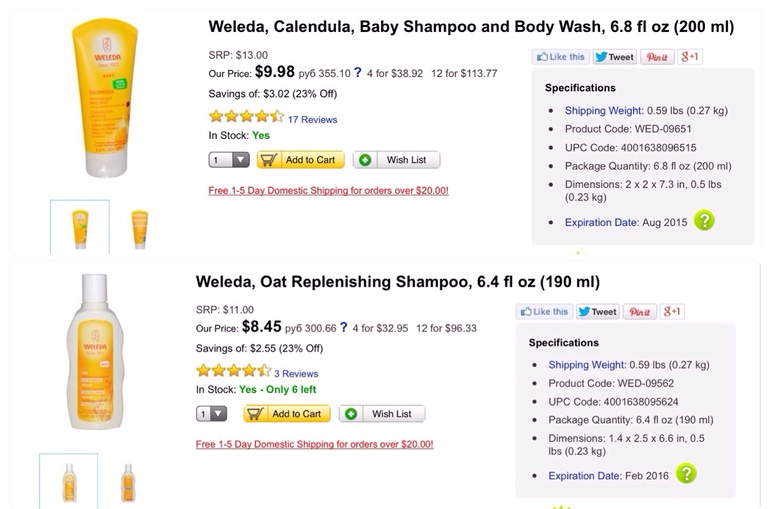This screenshot has width=770, height=509.
Task: Click green question mark beside Feb 2016 expiration
Action: (x=686, y=474)
